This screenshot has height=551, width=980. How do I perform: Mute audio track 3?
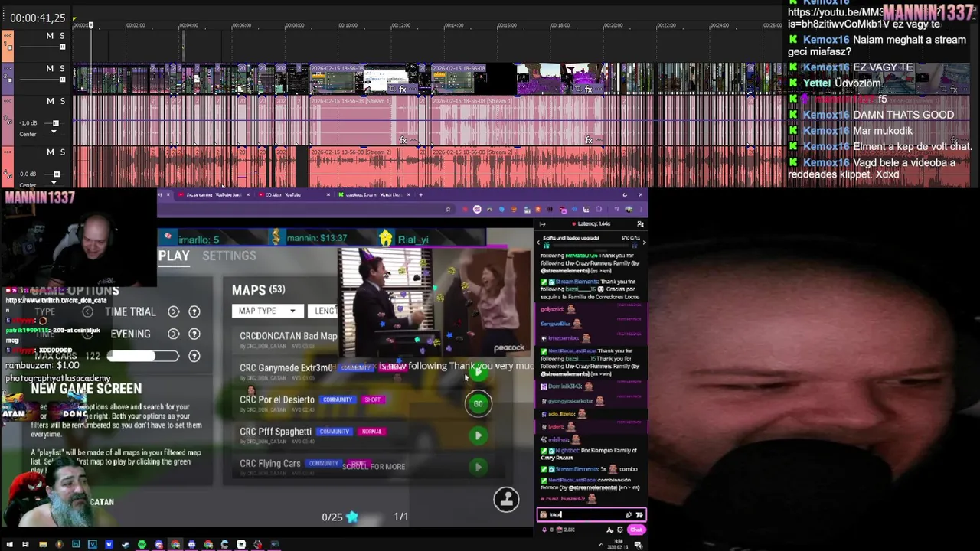(x=50, y=101)
